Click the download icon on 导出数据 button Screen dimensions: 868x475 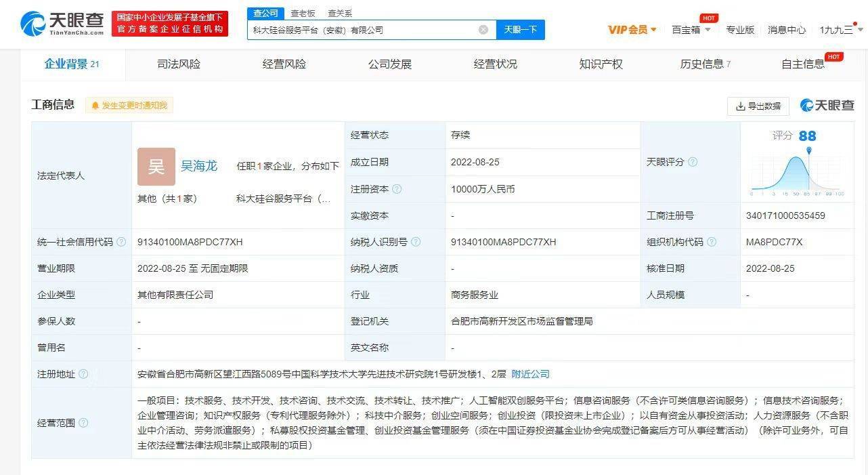tap(740, 106)
